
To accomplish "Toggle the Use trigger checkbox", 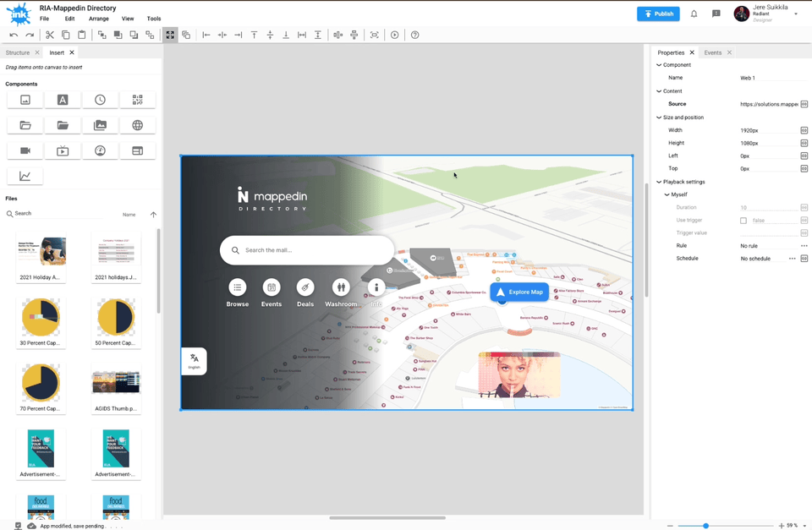I will (743, 221).
